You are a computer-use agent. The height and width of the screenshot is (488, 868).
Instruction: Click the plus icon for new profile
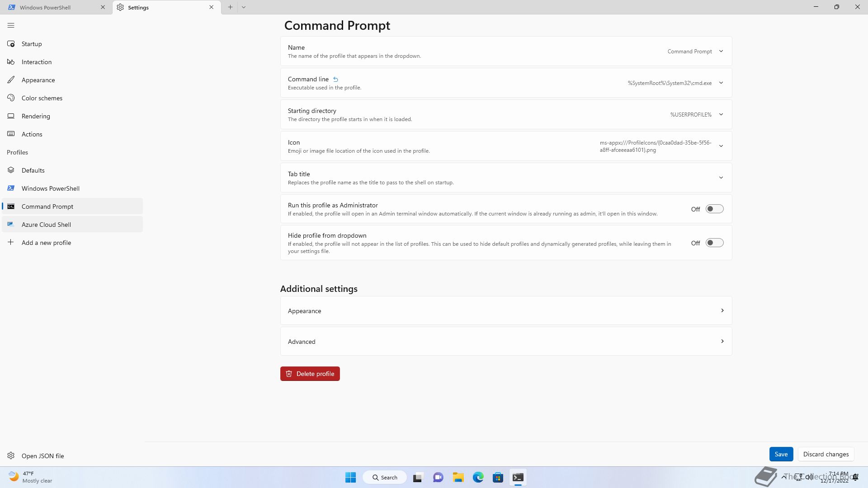coord(11,243)
